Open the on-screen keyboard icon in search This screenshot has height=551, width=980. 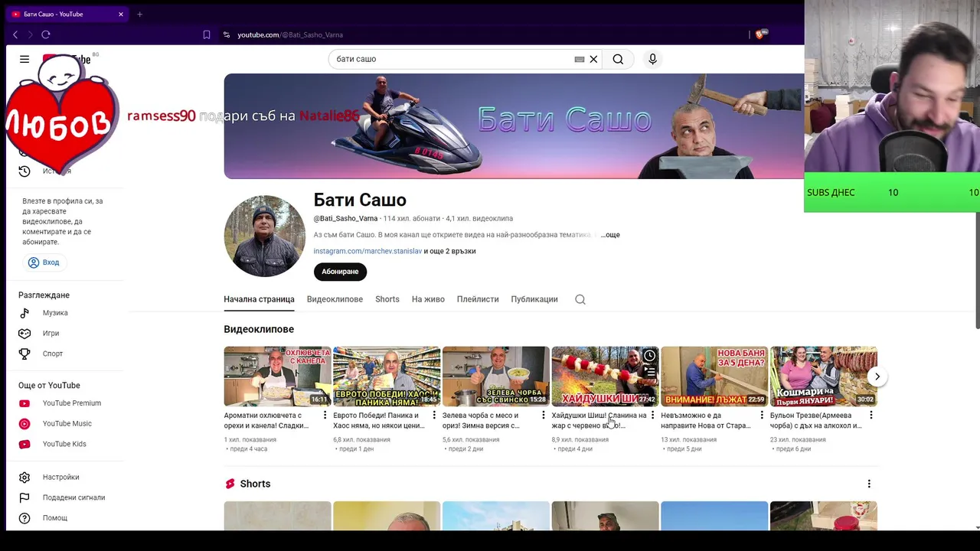pyautogui.click(x=580, y=59)
